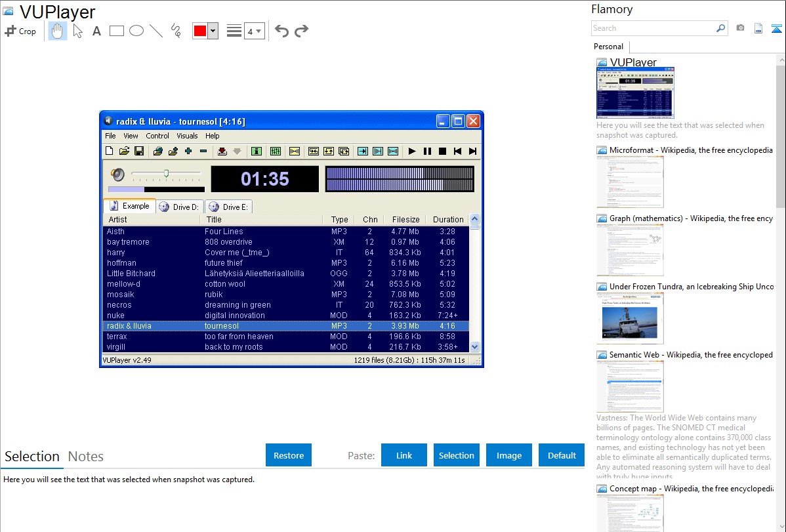This screenshot has width=786, height=532.
Task: Click the Paste Image button
Action: [508, 455]
